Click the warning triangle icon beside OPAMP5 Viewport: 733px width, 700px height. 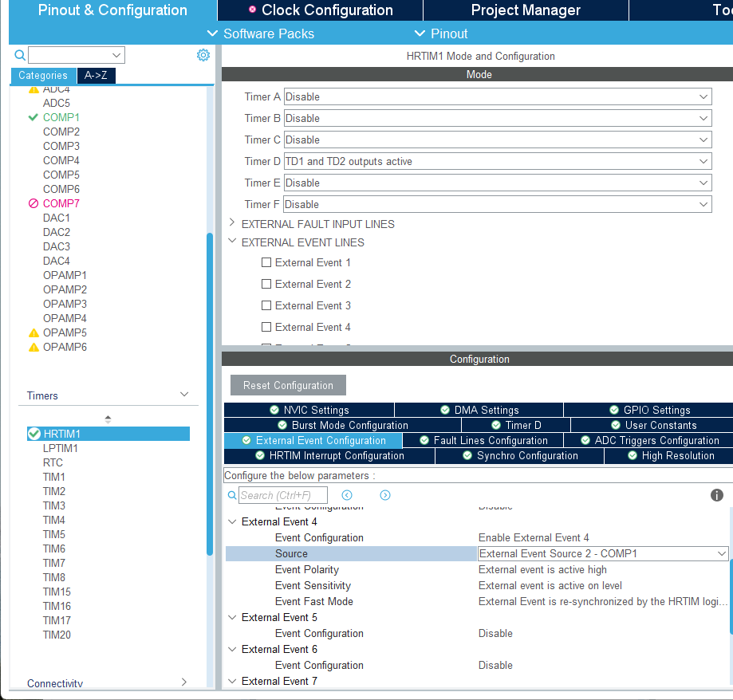tap(33, 332)
